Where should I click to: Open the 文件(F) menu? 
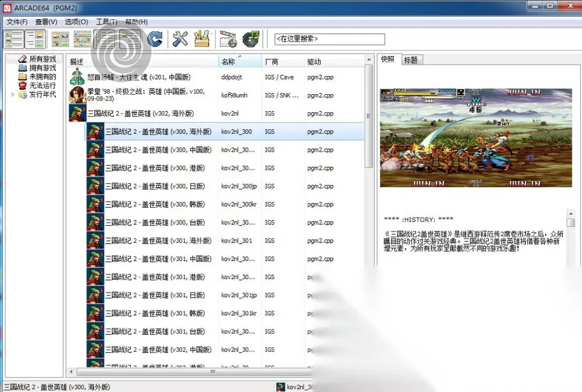pyautogui.click(x=17, y=22)
